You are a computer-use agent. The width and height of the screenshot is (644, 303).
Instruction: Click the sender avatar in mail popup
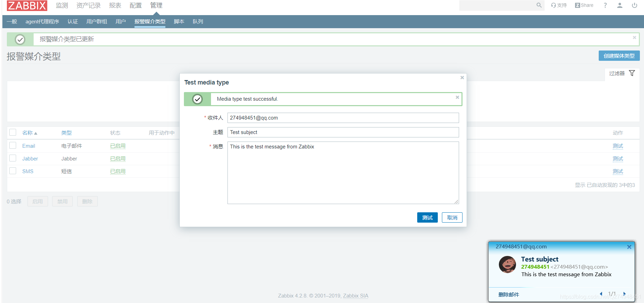tap(507, 265)
